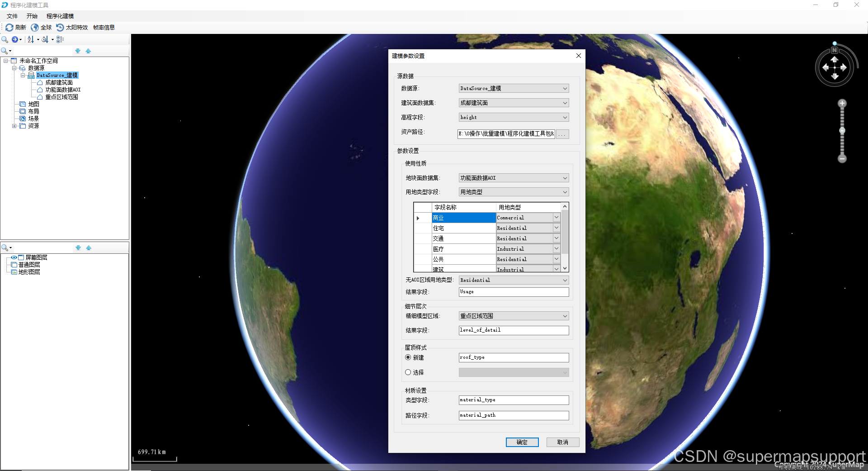Show 帧率信息 frame rate info

tap(104, 28)
